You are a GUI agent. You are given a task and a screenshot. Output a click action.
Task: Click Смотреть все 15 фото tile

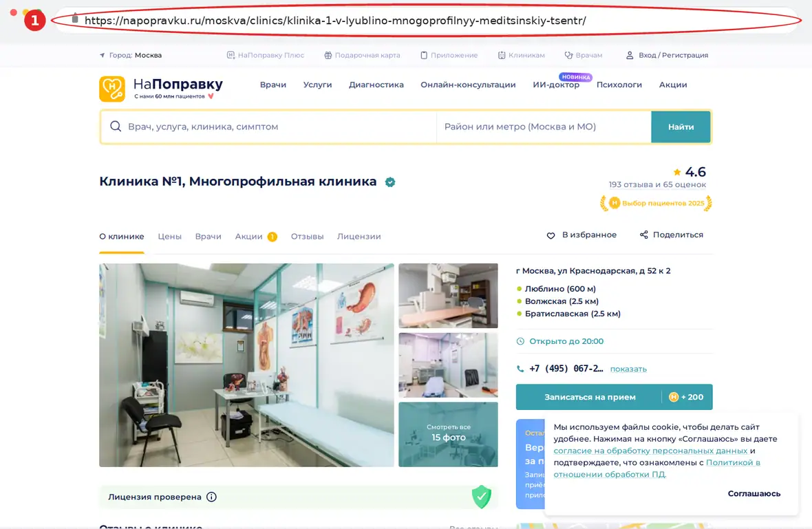tap(448, 434)
